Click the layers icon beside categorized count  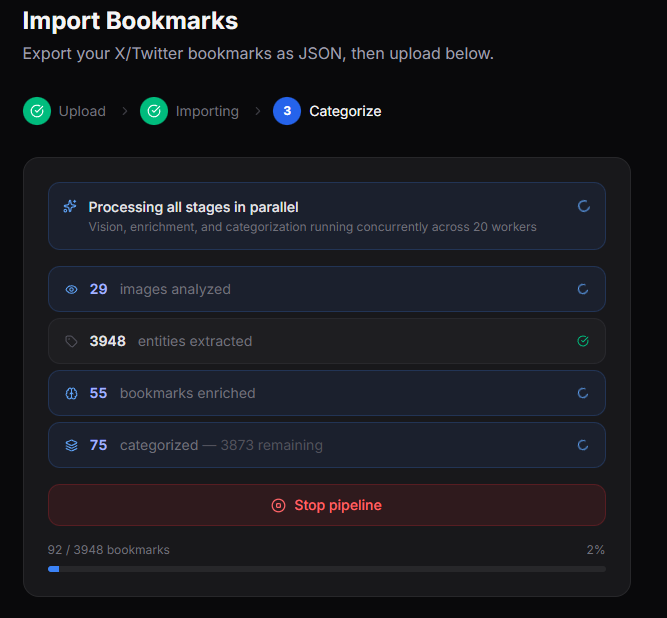(x=71, y=445)
